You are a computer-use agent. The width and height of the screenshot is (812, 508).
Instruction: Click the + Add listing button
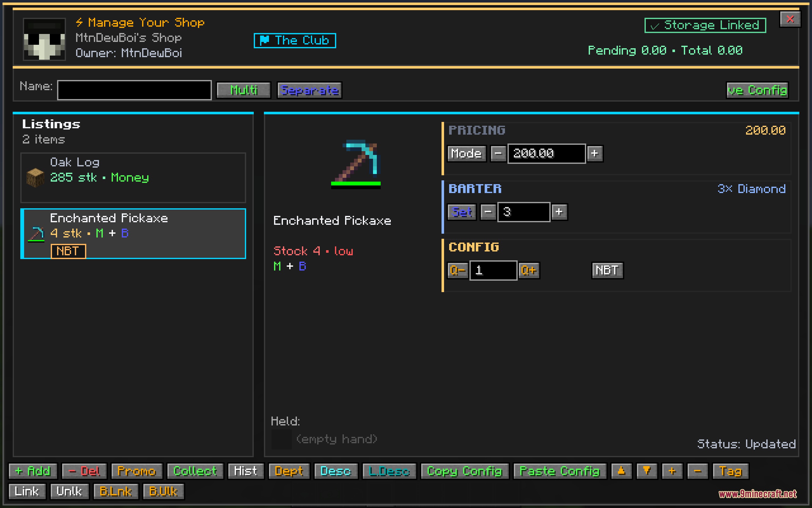[x=33, y=471]
